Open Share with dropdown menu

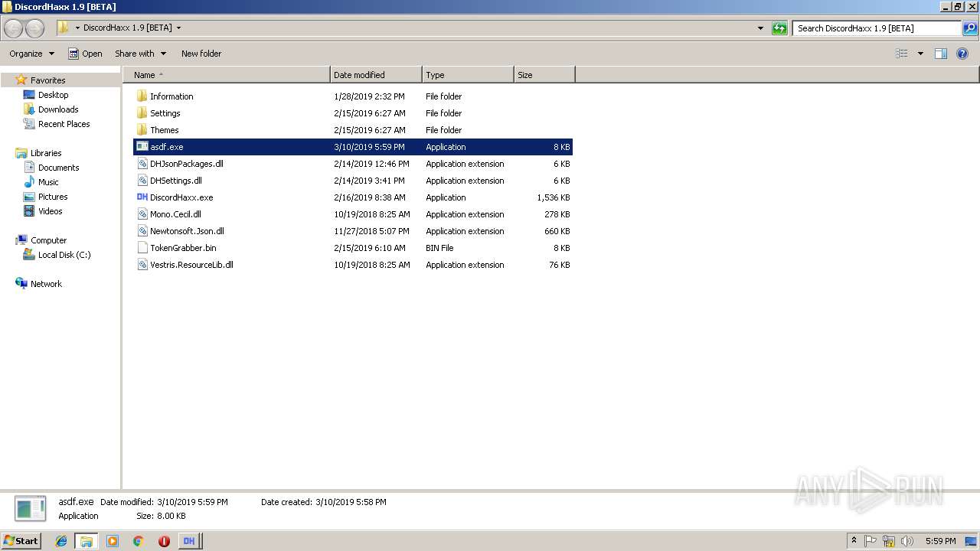(140, 54)
